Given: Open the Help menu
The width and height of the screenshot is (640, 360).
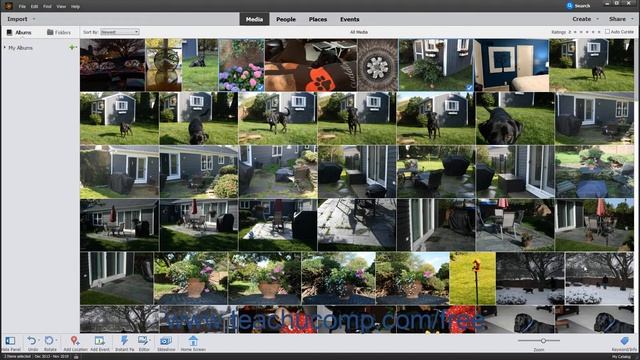Looking at the screenshot, I should coord(76,7).
